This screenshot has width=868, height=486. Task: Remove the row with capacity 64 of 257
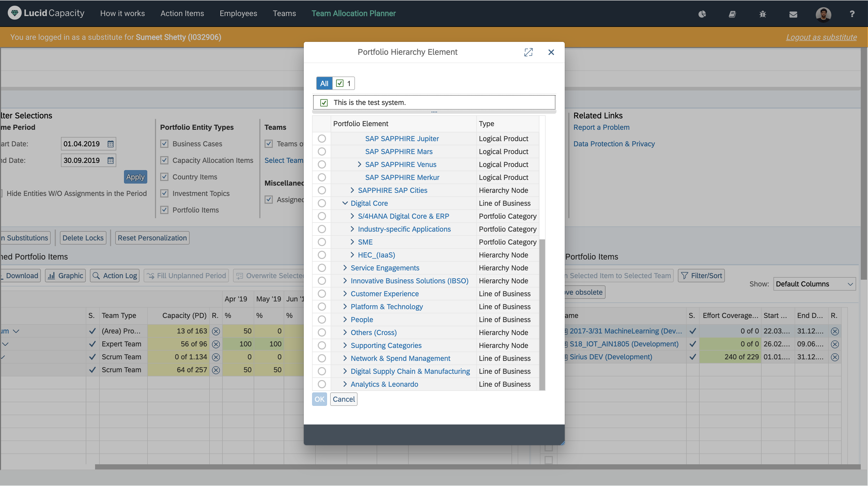coord(216,370)
